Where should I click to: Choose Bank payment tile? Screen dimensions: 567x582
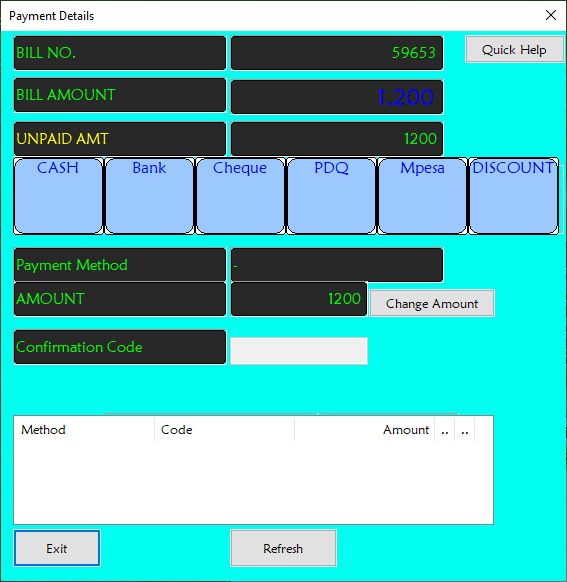[149, 196]
